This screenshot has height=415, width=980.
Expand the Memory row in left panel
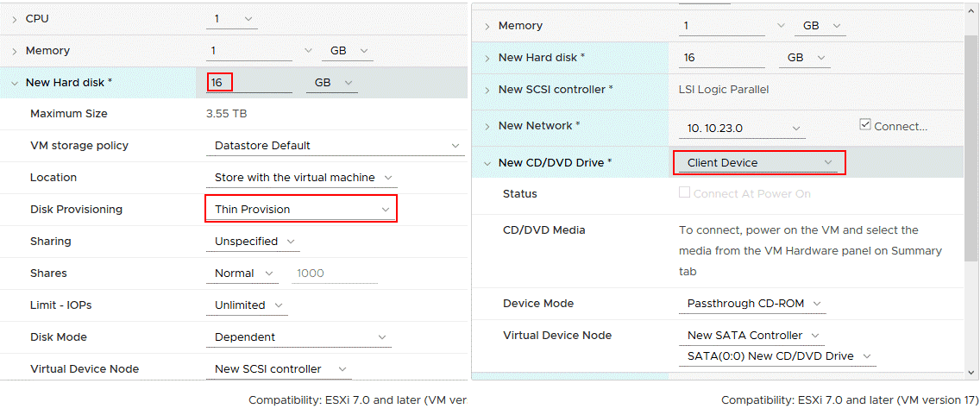pos(15,51)
